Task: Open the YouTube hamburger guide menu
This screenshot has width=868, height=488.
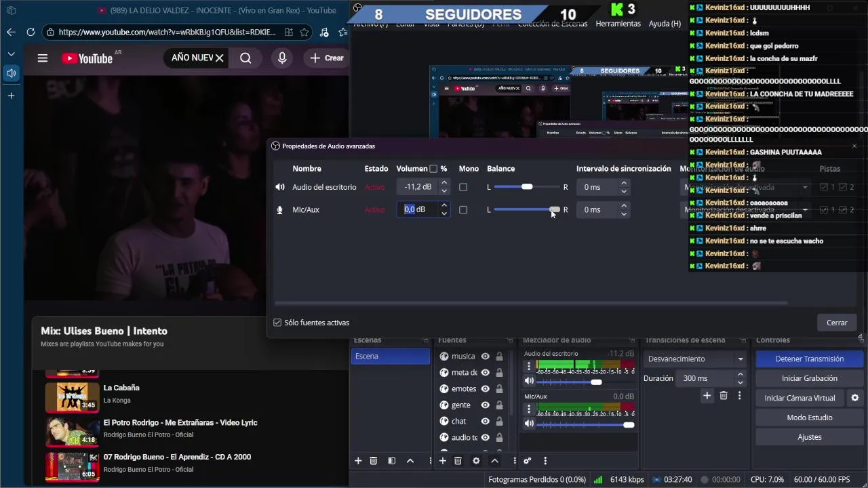Action: [x=43, y=58]
